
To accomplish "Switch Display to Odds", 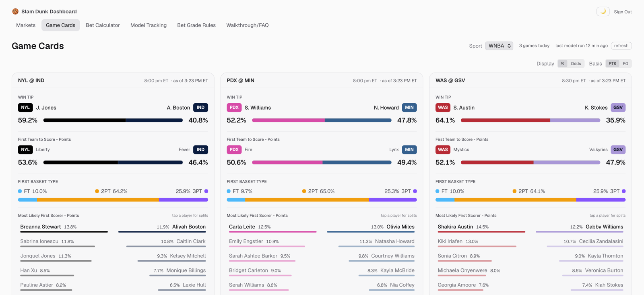I will [576, 64].
